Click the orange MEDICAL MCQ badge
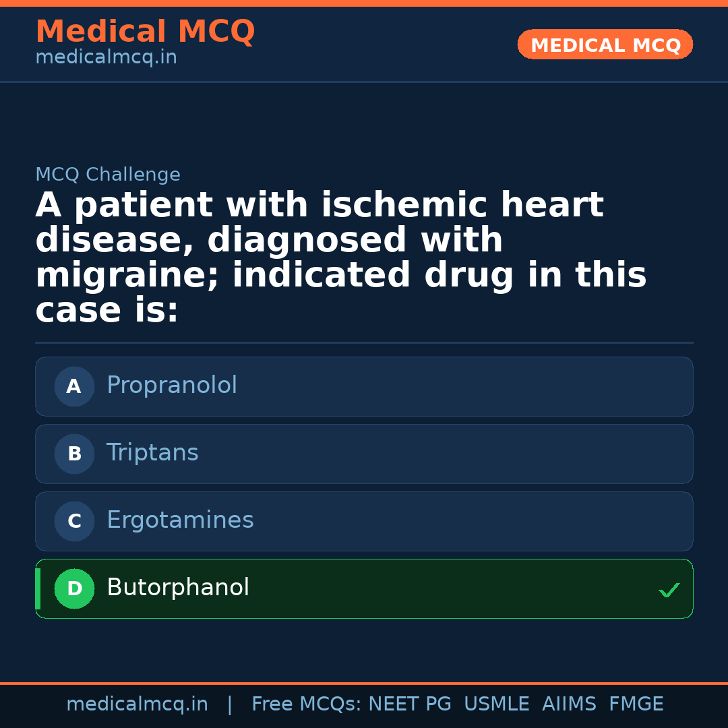The image size is (728, 728). [x=605, y=44]
